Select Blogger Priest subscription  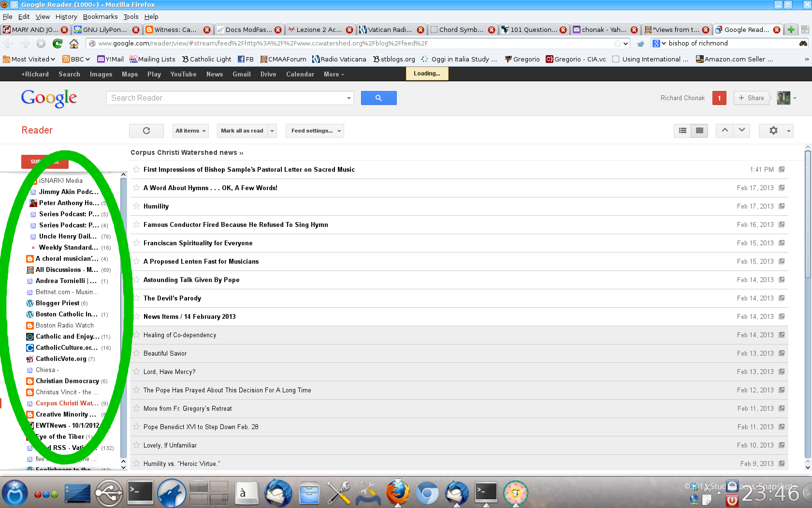click(57, 303)
